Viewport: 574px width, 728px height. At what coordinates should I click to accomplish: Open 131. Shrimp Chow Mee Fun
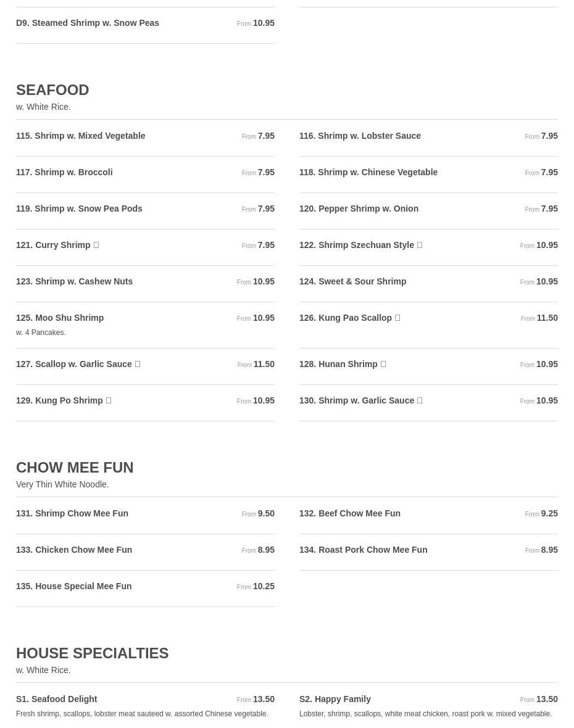tap(145, 515)
